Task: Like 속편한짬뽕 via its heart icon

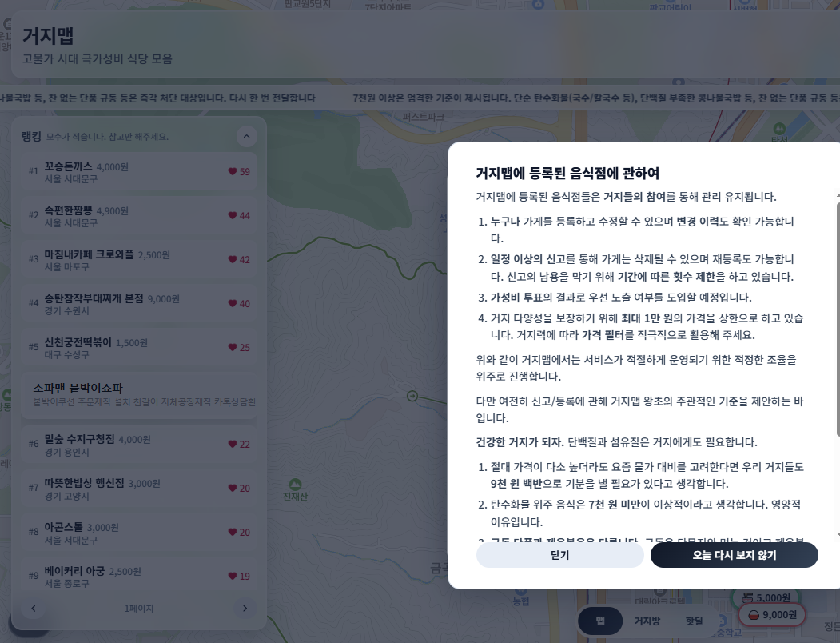Action: (233, 216)
